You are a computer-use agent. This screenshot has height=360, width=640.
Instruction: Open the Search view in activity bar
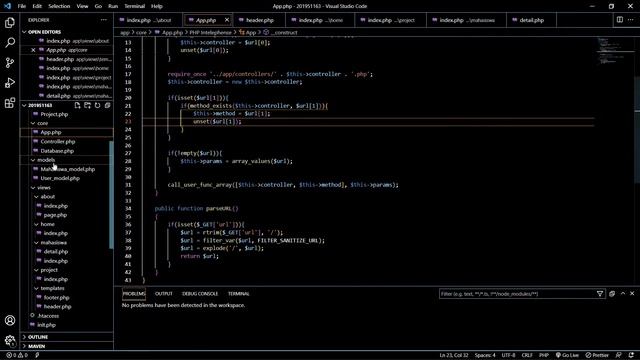click(10, 42)
